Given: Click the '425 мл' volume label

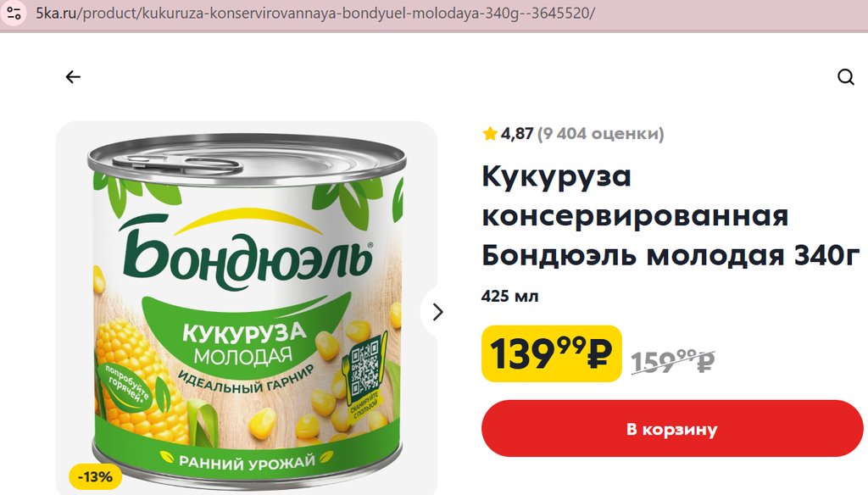Looking at the screenshot, I should coord(509,296).
